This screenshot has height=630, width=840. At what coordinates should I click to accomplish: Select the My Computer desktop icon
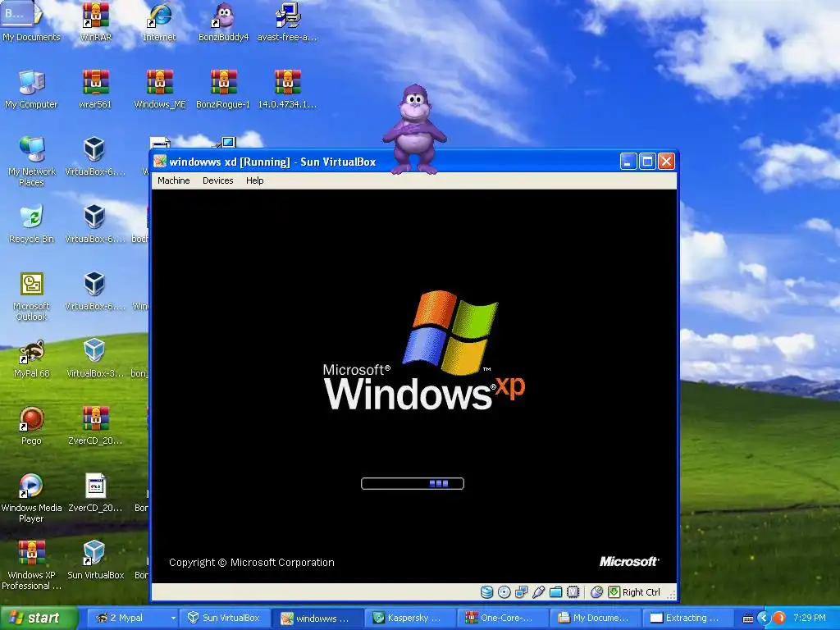[31, 89]
